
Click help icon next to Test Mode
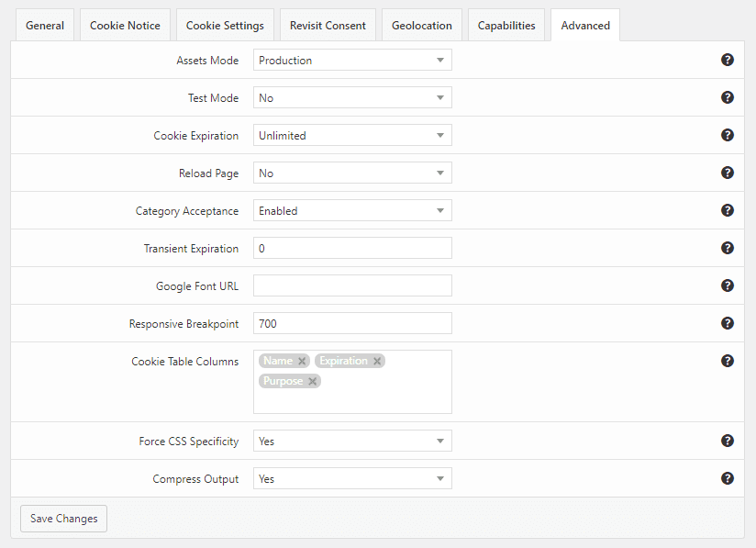[727, 97]
